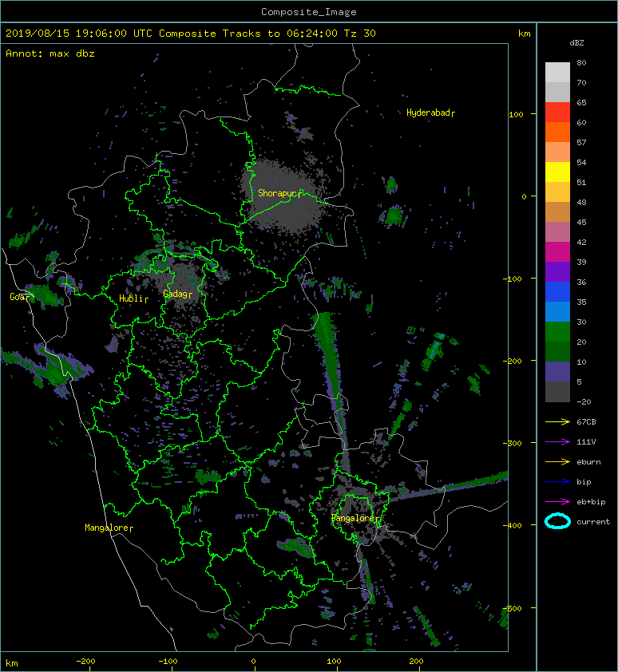This screenshot has width=618, height=672.
Task: Click the Bangalore city label
Action: (355, 518)
